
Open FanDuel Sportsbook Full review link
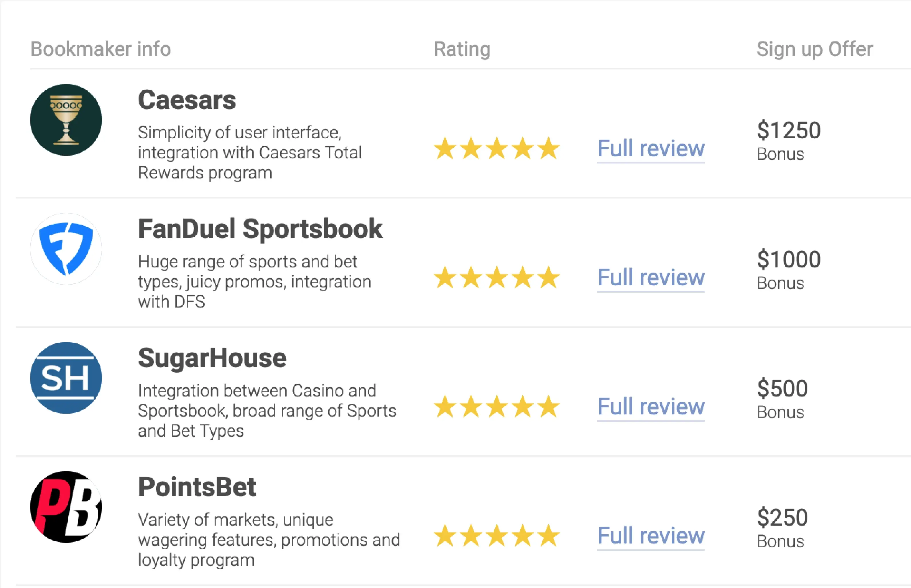coord(651,278)
